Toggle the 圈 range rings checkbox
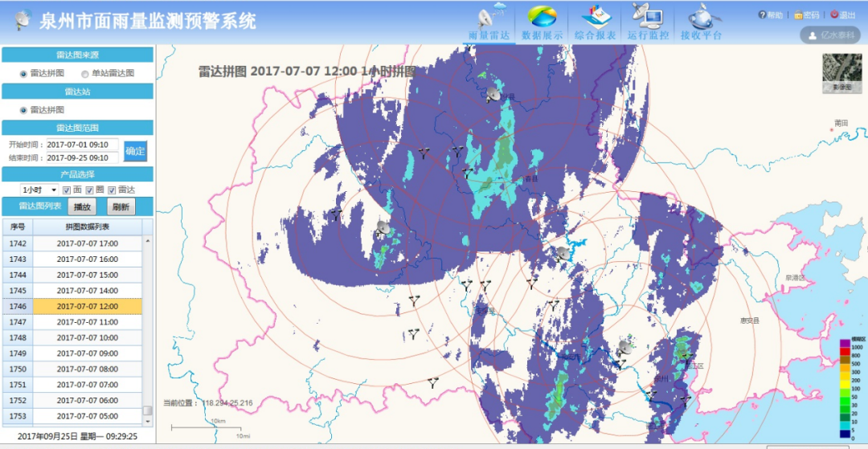This screenshot has width=868, height=449. coord(89,190)
